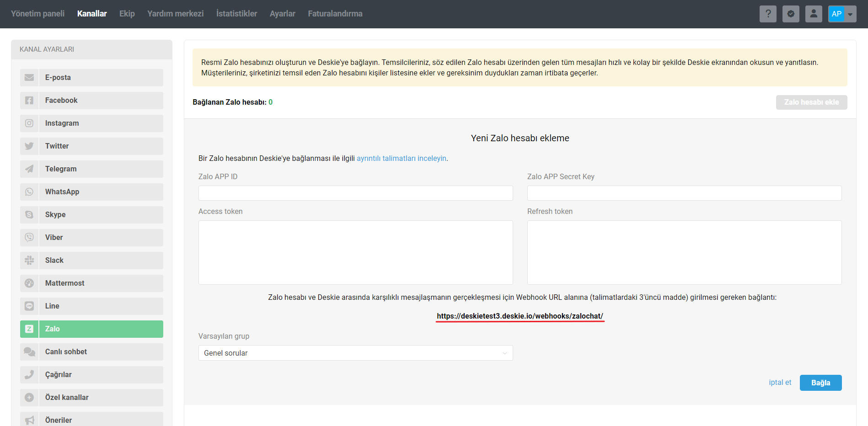Open the İstatistikler menu
Image resolution: width=868 pixels, height=426 pixels.
[x=236, y=14]
